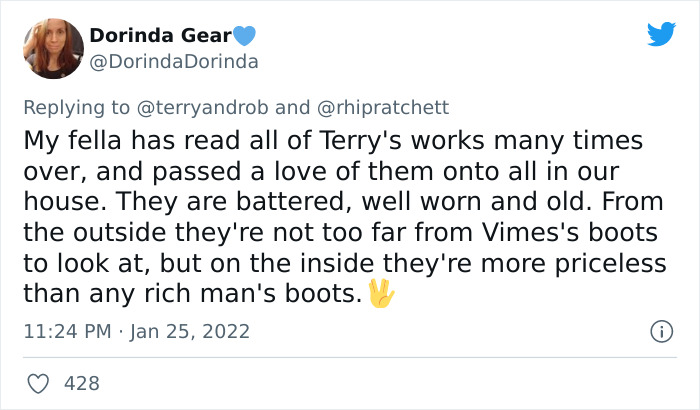Click the 428 likes count
Viewport: 700px width, 410px height.
click(x=81, y=383)
